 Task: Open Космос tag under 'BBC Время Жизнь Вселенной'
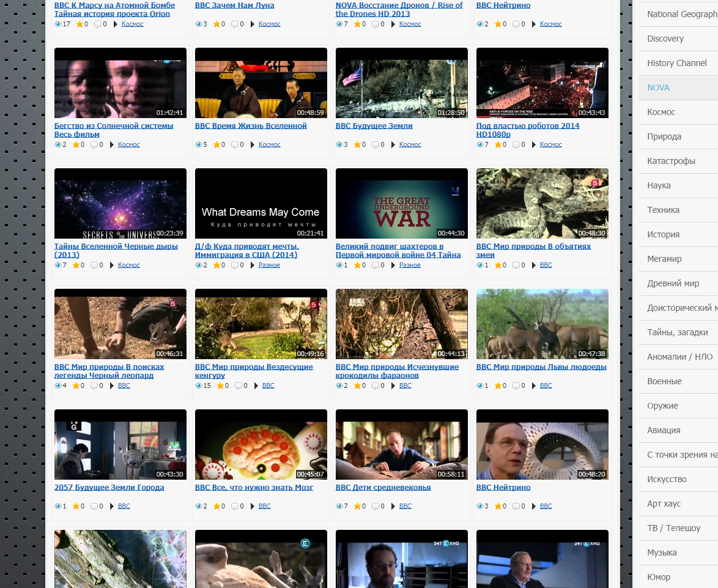point(269,145)
